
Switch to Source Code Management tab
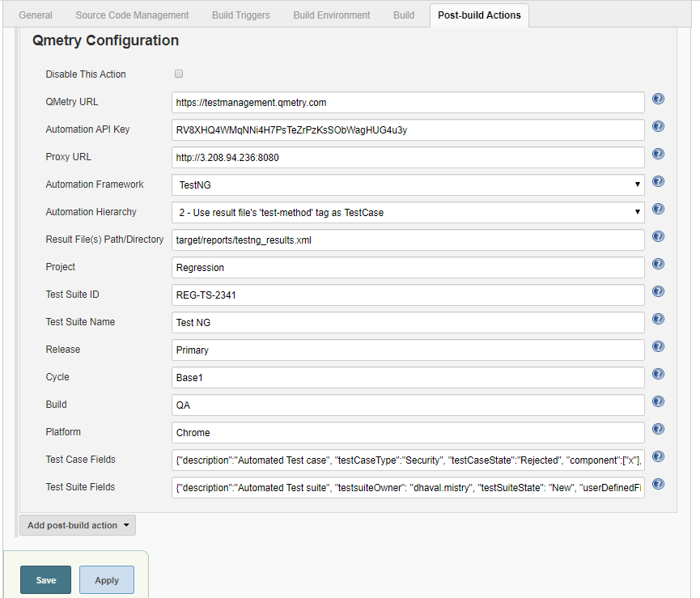(132, 15)
